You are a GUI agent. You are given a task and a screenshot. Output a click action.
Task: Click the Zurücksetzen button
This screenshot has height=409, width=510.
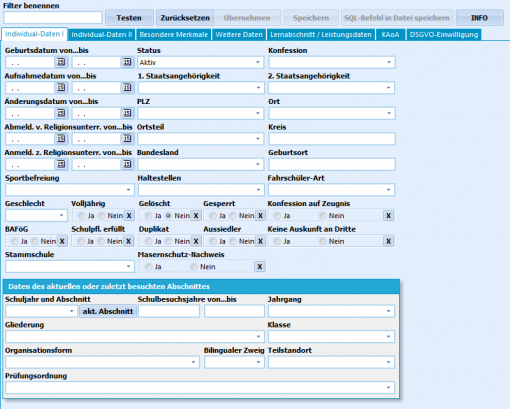(x=185, y=18)
